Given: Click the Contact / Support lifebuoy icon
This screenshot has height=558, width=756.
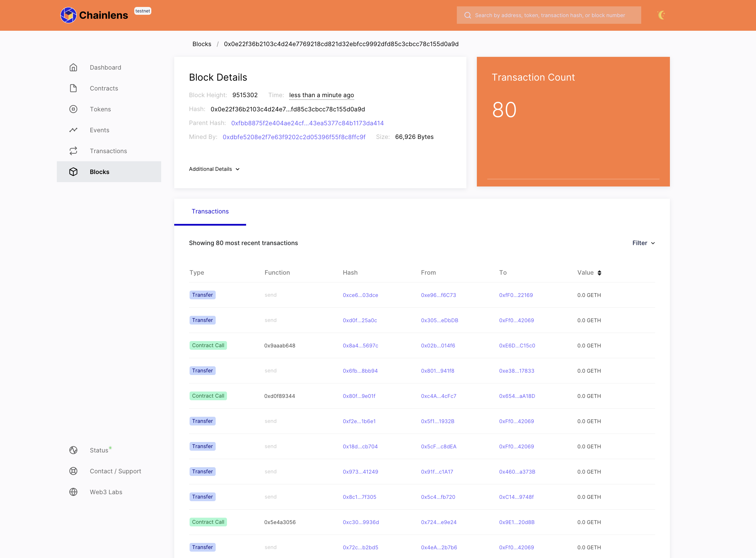Looking at the screenshot, I should pyautogui.click(x=74, y=471).
